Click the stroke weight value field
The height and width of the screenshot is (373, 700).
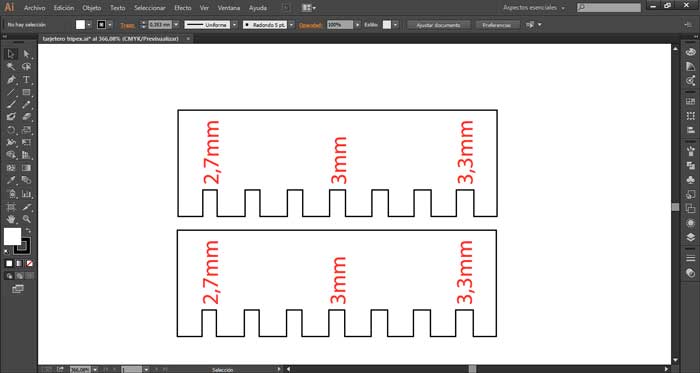pos(160,25)
